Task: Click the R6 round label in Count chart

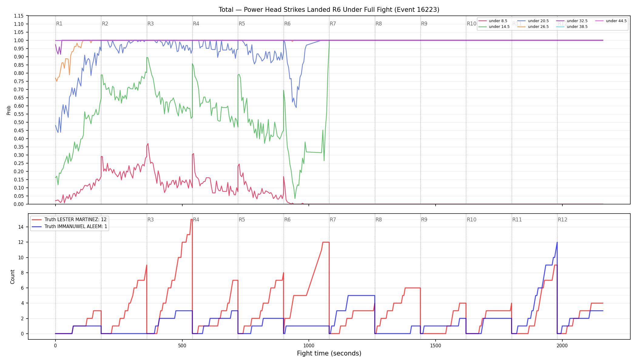Action: click(x=287, y=220)
